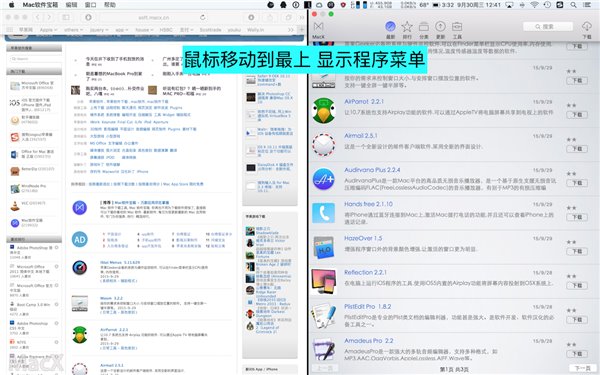Viewport: 600px width, 375px height.
Task: Click the Amadeus Pro app icon
Action: (x=324, y=349)
